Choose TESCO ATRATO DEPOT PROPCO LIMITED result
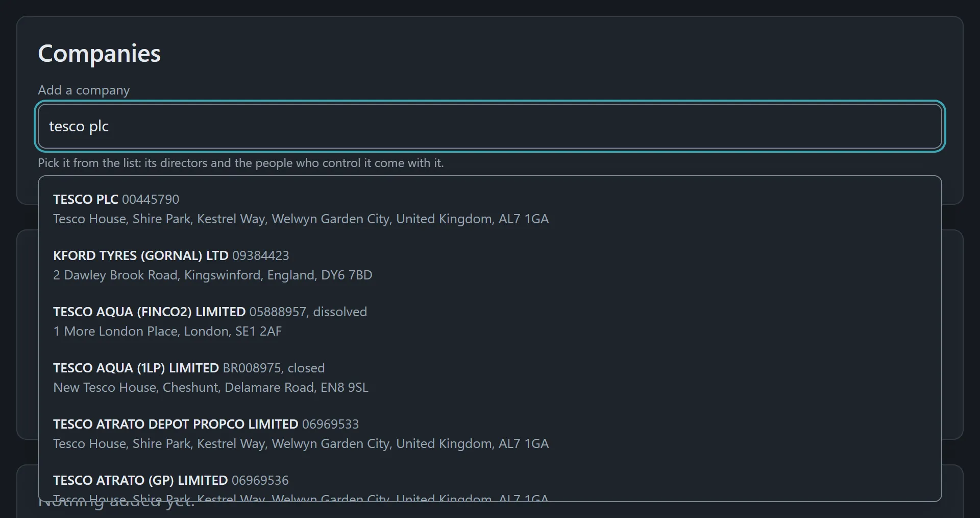The height and width of the screenshot is (518, 980). [490, 434]
